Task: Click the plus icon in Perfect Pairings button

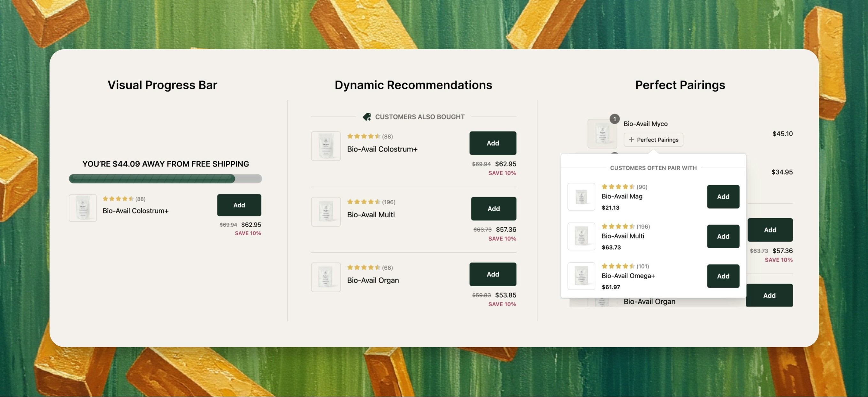Action: (x=631, y=140)
